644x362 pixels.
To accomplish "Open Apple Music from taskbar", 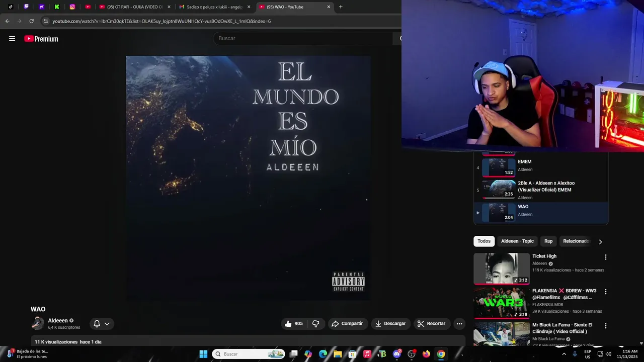I will pos(367,354).
